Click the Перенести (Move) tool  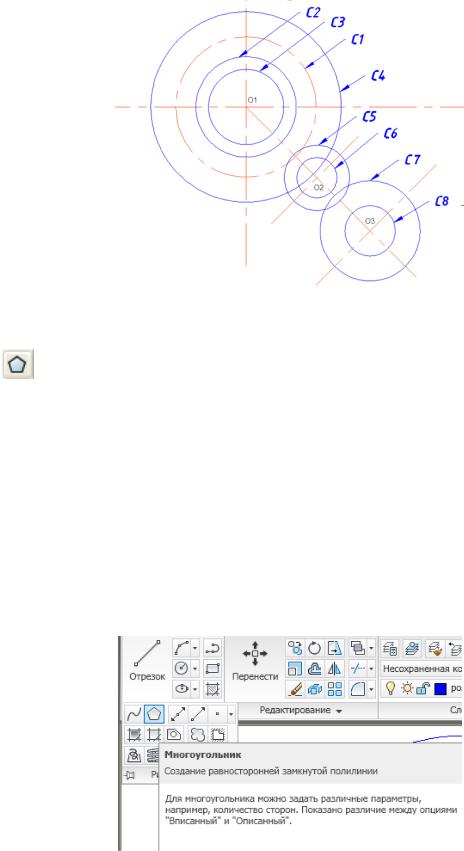(255, 661)
